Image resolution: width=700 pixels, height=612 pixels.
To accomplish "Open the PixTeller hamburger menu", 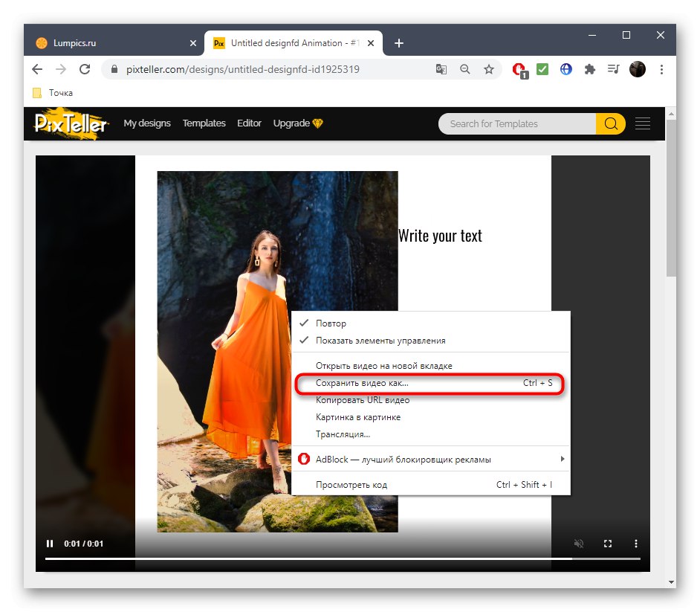I will point(642,123).
